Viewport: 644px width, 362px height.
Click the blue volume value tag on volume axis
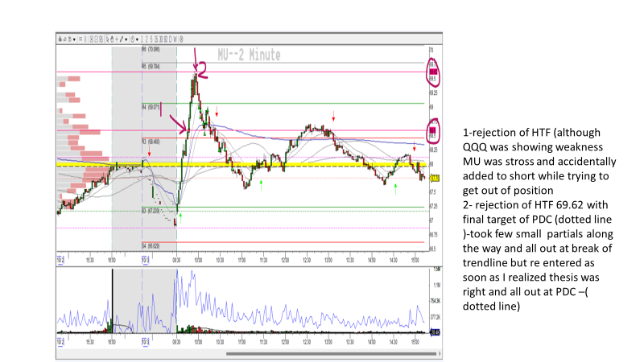click(x=435, y=332)
